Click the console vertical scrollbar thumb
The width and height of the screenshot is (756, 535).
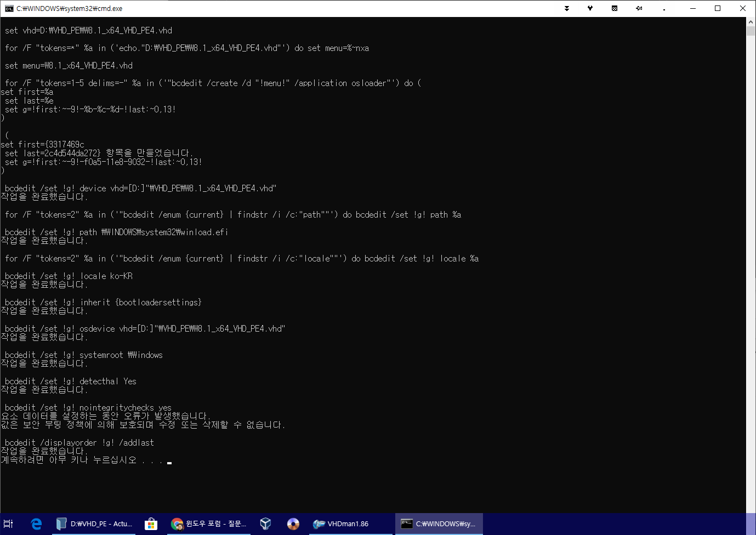pos(751,31)
